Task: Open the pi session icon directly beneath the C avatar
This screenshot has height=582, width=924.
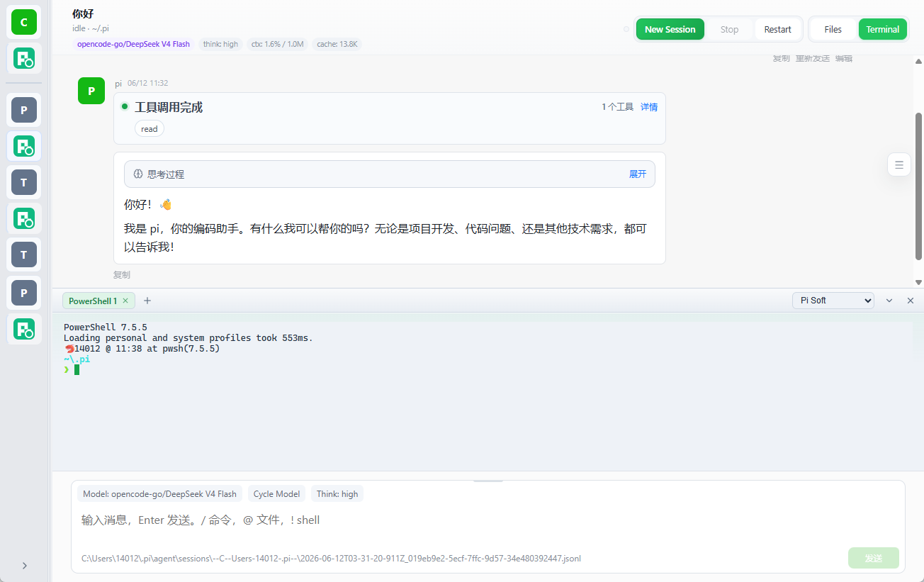Action: (23, 59)
